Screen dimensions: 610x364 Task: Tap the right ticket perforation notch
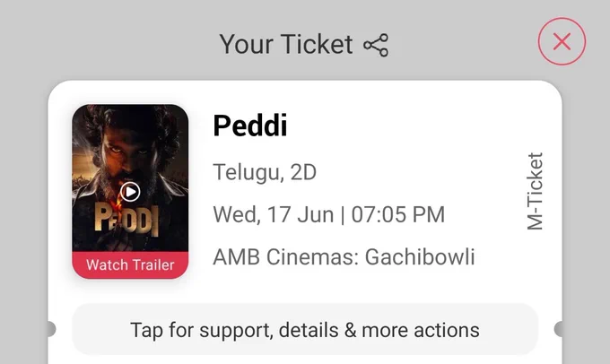point(558,329)
